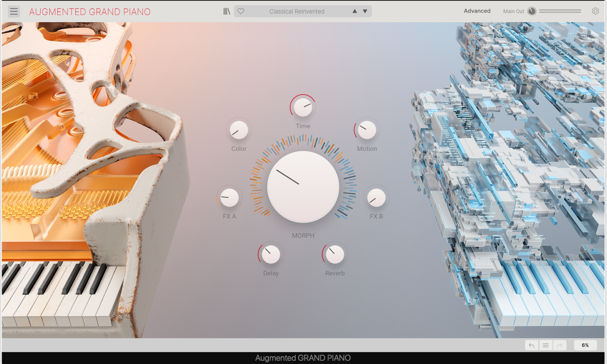Click the 6% CPU meter
This screenshot has height=364, width=607.
(x=585, y=345)
